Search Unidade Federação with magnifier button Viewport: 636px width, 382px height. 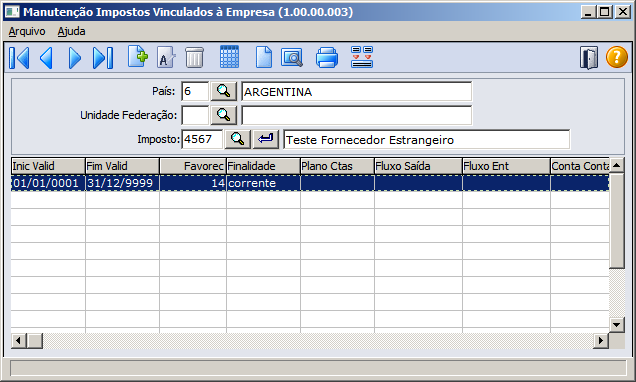pos(223,115)
